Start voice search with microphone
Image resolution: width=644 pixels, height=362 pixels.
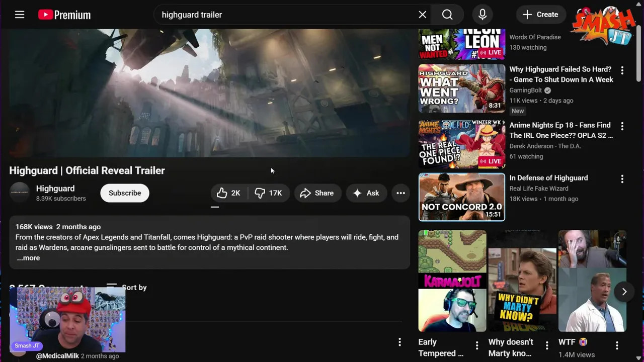[x=482, y=15]
